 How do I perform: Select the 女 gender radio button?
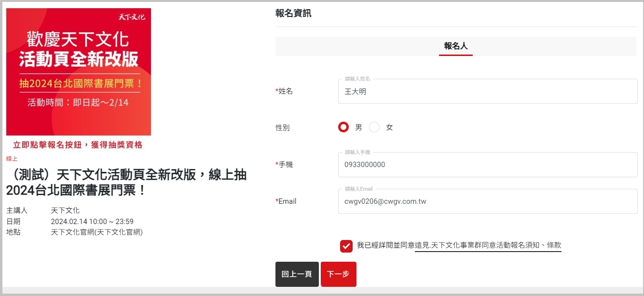tap(374, 127)
